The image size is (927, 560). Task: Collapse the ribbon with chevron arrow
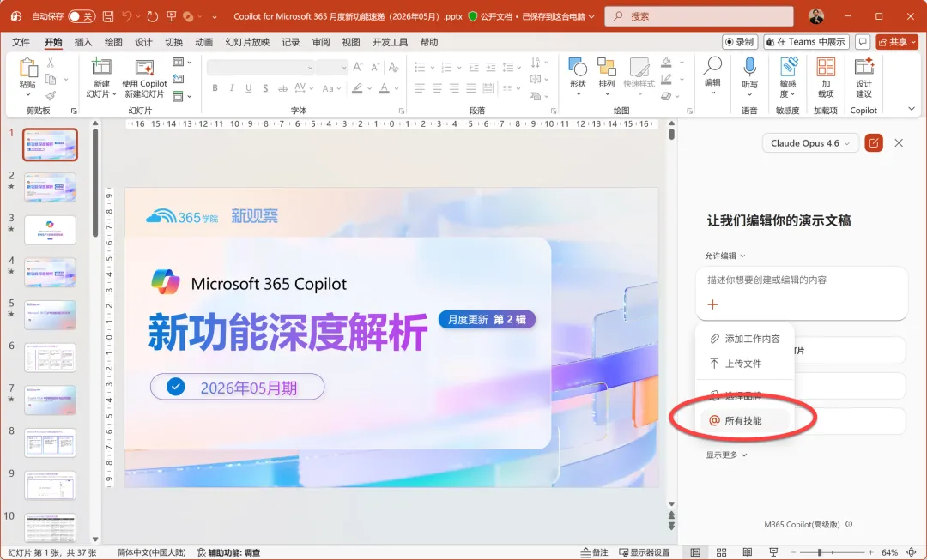[x=911, y=109]
